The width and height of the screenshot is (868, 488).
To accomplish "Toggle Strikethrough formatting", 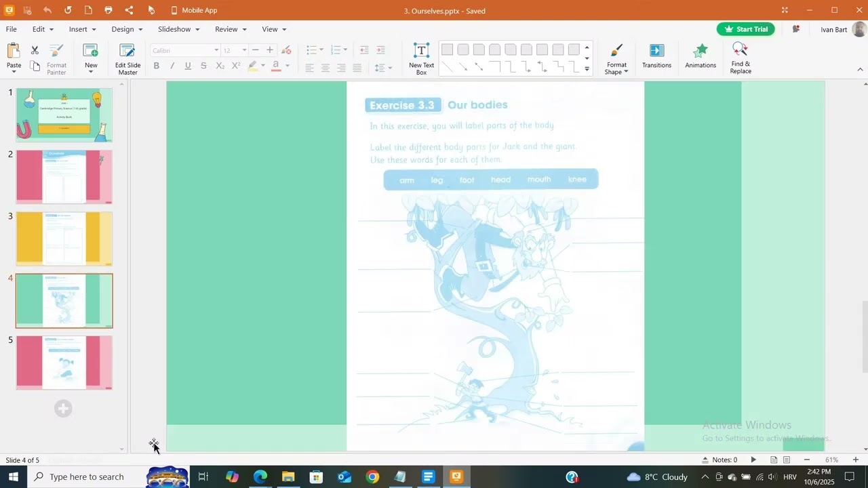I will tap(203, 66).
